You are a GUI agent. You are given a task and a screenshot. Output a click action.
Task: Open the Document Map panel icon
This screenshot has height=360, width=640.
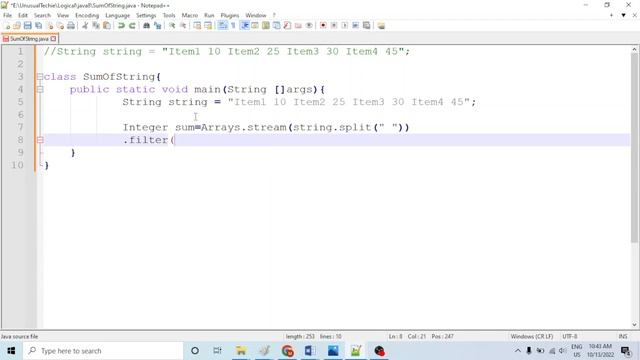[x=266, y=26]
